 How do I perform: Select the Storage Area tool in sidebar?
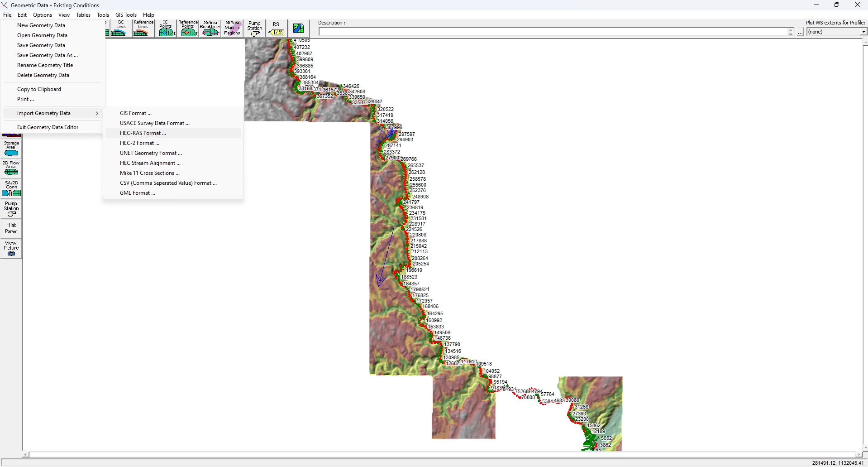point(11,149)
